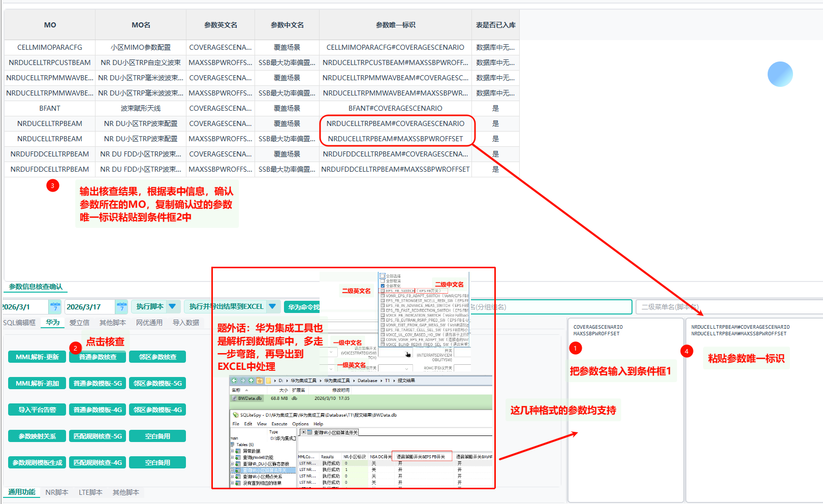Switch to the LTE脚本 tab
Viewport: 823px width, 504px height.
click(x=90, y=492)
